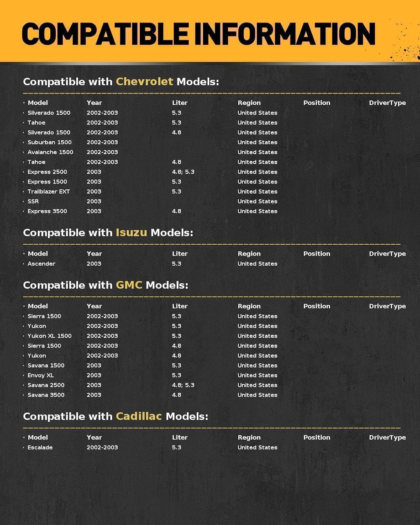Select the Envoy XL model name
420x525 pixels.
41,375
